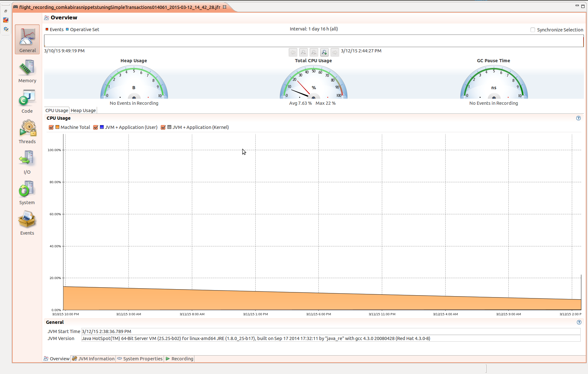Open the I/O view
Image resolution: width=588 pixels, height=374 pixels.
point(27,161)
